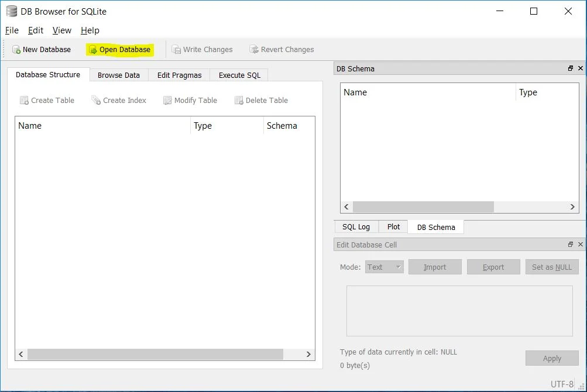The height and width of the screenshot is (392, 587).
Task: Click the Open Database toolbar button
Action: tap(120, 49)
